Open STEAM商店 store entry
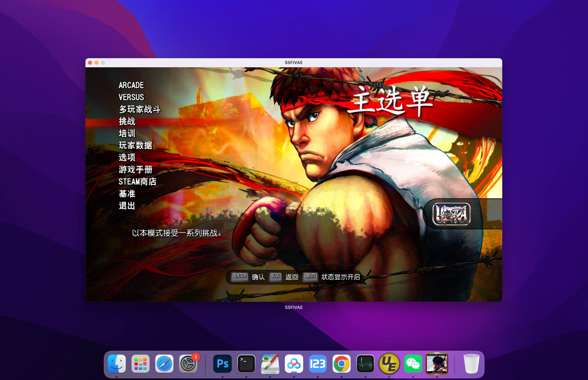Viewport: 588px width, 380px height. (x=137, y=182)
